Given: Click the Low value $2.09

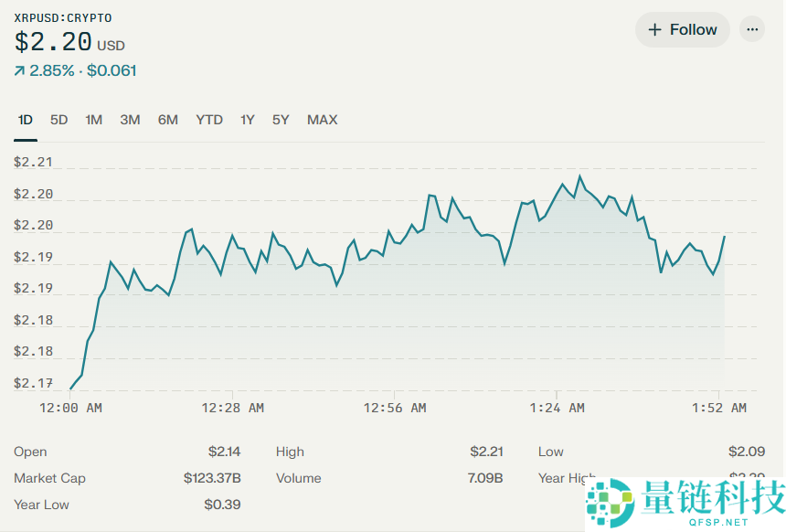Looking at the screenshot, I should (747, 452).
